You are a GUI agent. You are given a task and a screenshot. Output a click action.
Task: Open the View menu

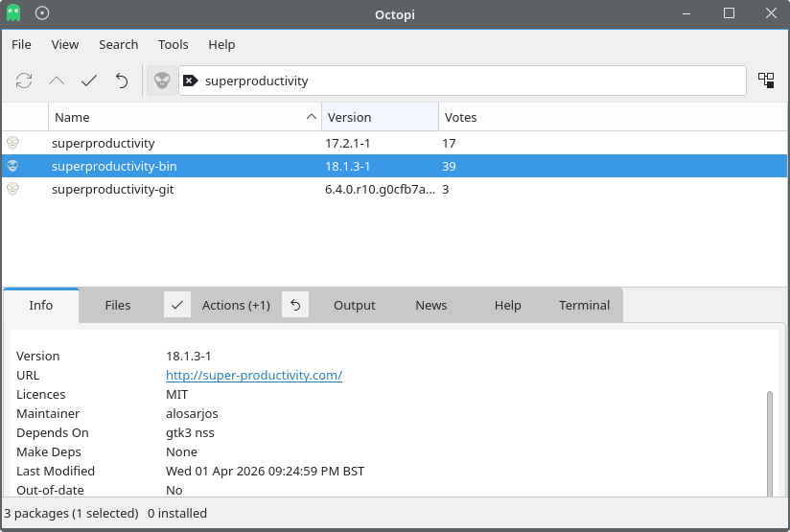[65, 44]
